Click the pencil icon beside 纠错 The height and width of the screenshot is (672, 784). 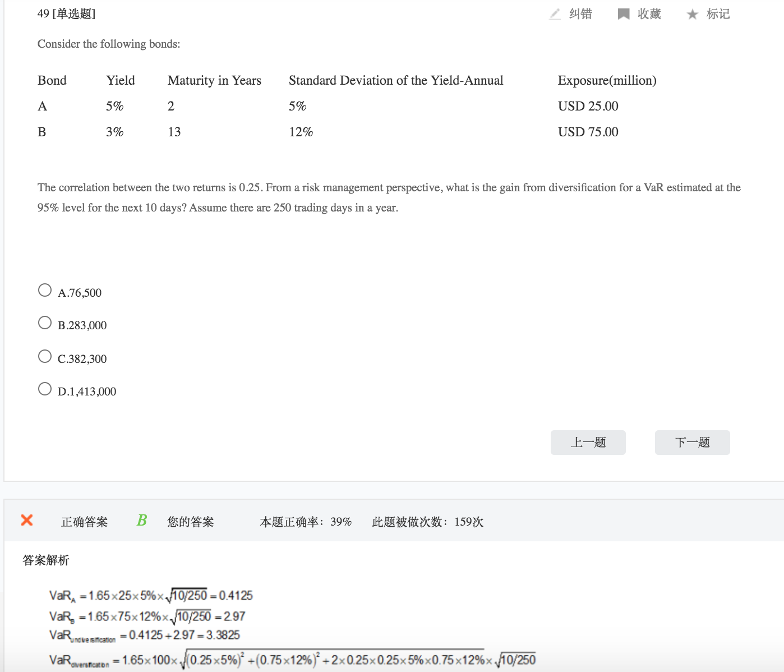tap(555, 14)
